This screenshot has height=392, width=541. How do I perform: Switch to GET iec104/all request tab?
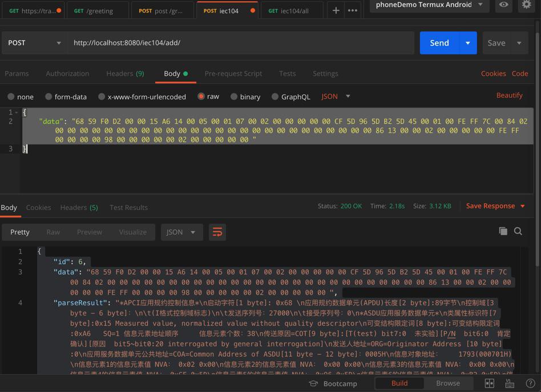(x=292, y=11)
